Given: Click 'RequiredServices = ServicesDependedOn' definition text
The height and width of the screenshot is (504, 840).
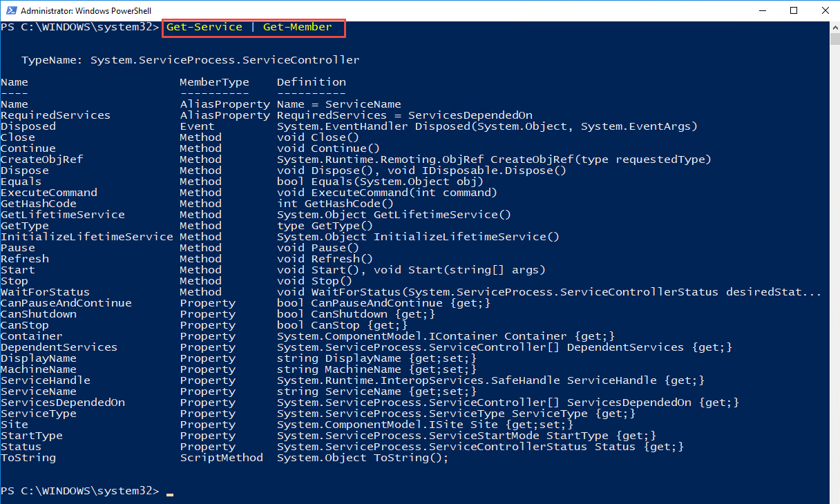Looking at the screenshot, I should (x=405, y=115).
